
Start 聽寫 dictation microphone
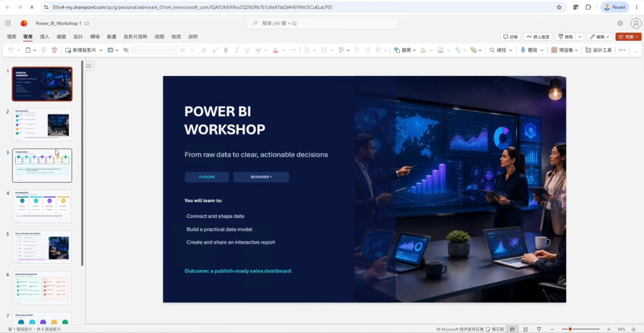pyautogui.click(x=530, y=50)
